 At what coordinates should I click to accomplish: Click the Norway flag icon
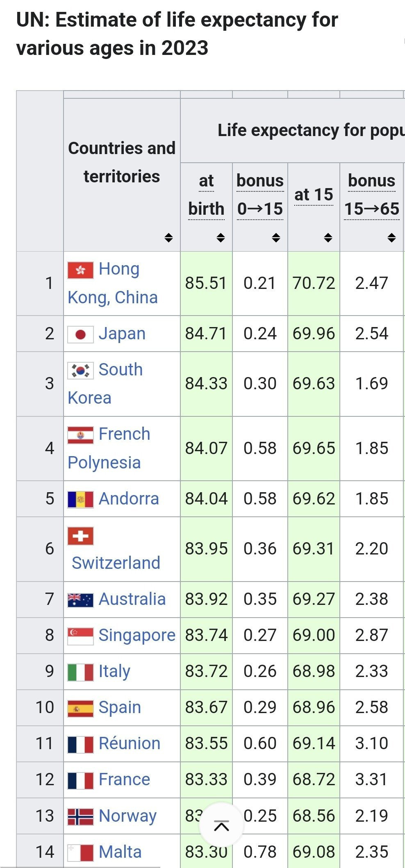pyautogui.click(x=80, y=816)
